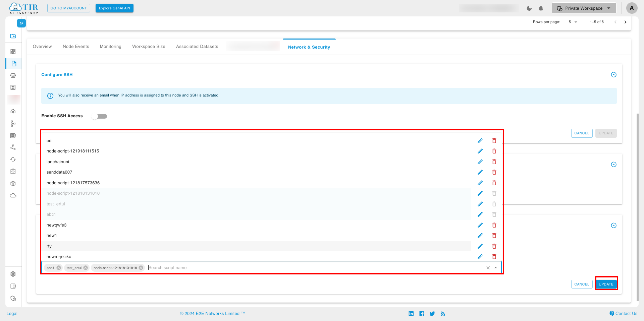The image size is (644, 321).
Task: Click GO TO MYACCOUNT button
Action: pos(69,8)
